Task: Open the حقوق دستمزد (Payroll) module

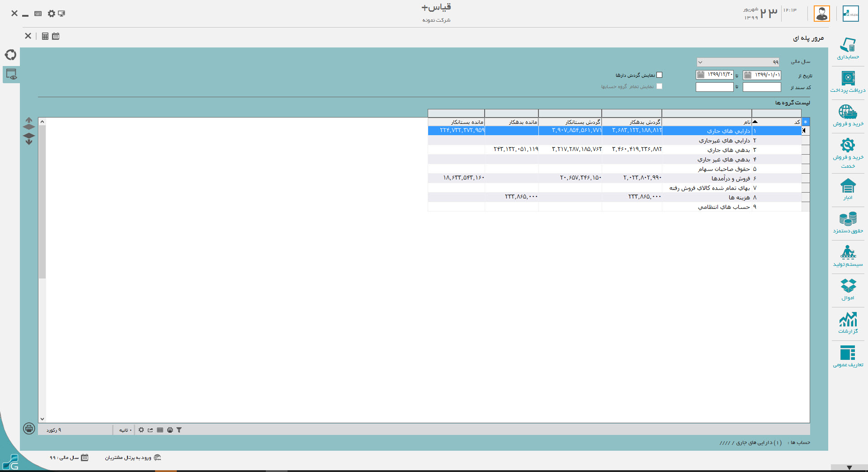Action: [848, 222]
